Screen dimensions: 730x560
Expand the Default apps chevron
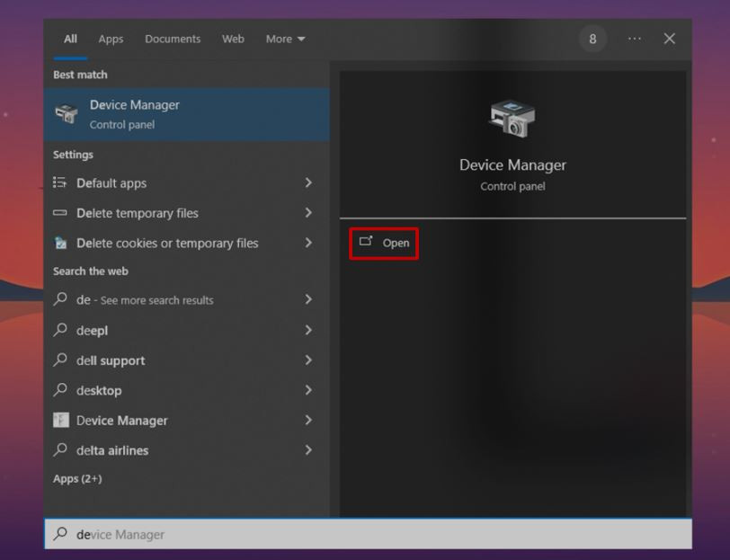[x=308, y=182]
